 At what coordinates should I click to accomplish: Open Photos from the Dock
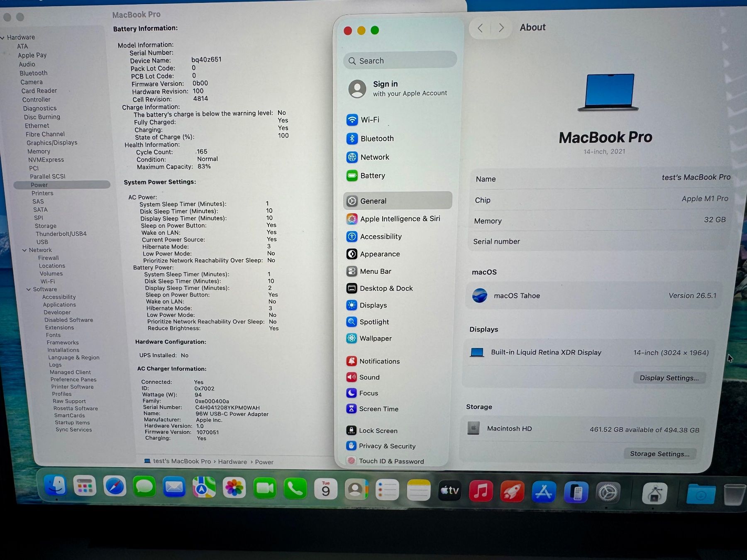point(234,488)
